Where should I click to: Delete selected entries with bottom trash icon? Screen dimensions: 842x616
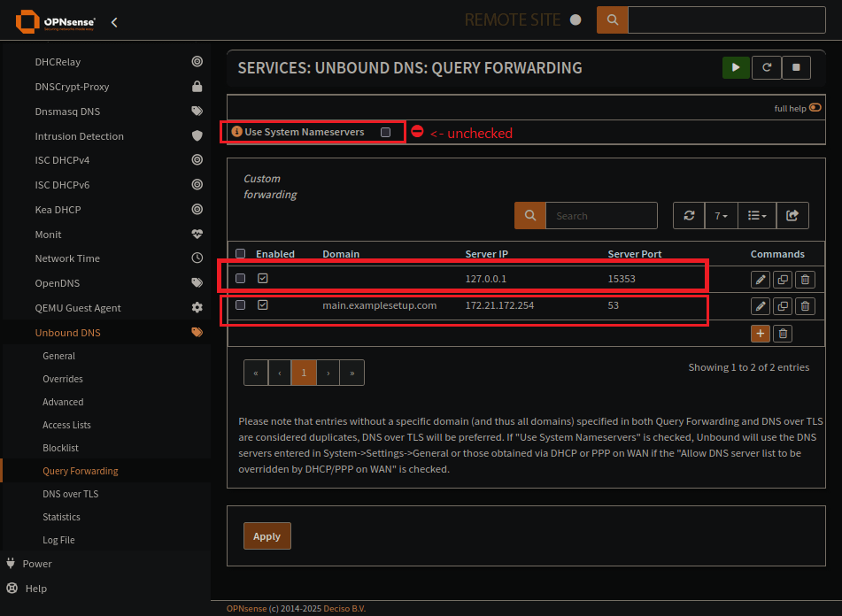pos(783,333)
